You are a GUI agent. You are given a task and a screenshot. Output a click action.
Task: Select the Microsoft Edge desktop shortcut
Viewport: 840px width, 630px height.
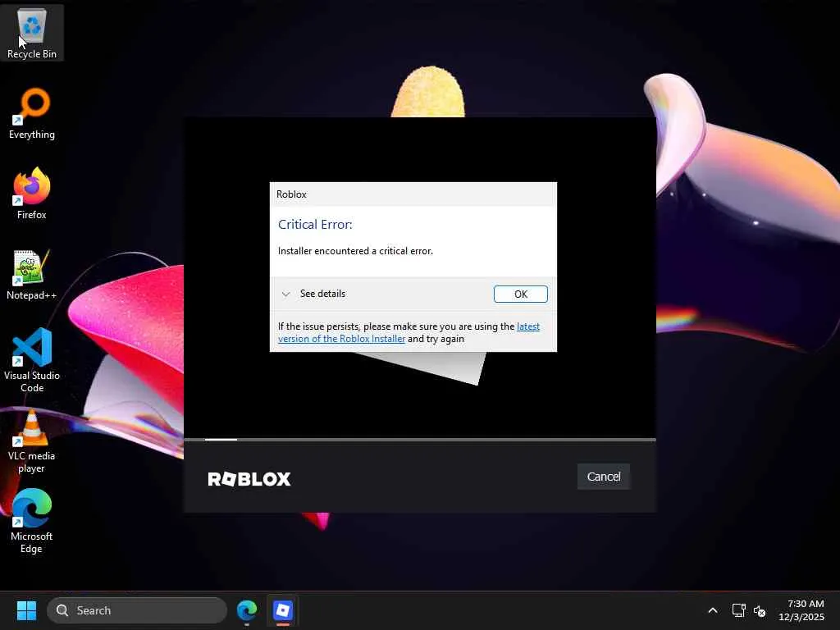tap(32, 521)
